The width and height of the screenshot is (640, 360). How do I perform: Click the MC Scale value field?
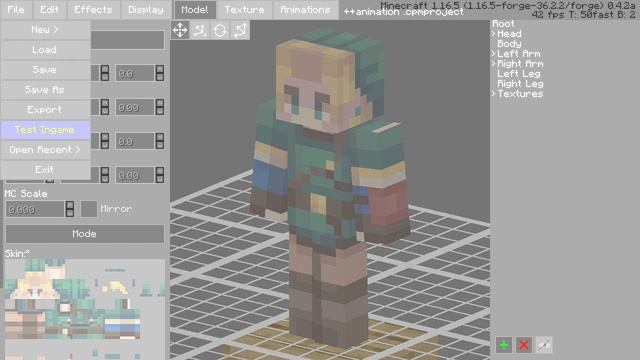click(x=35, y=209)
